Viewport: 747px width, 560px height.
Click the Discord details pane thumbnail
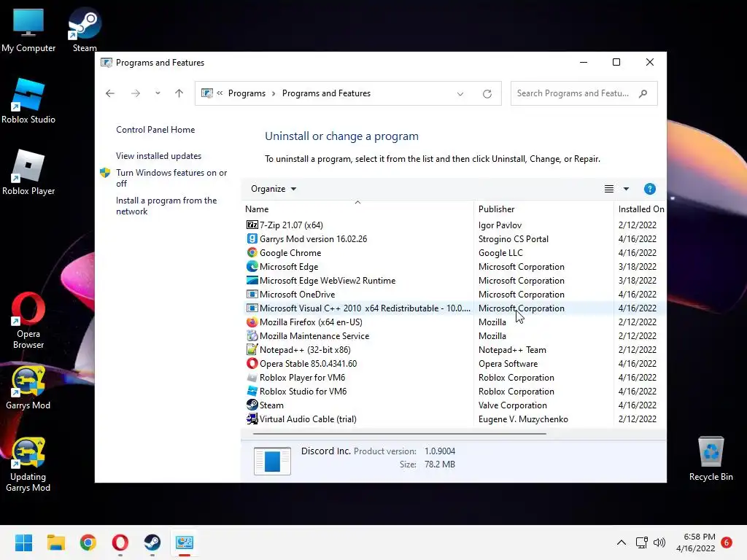[272, 461]
